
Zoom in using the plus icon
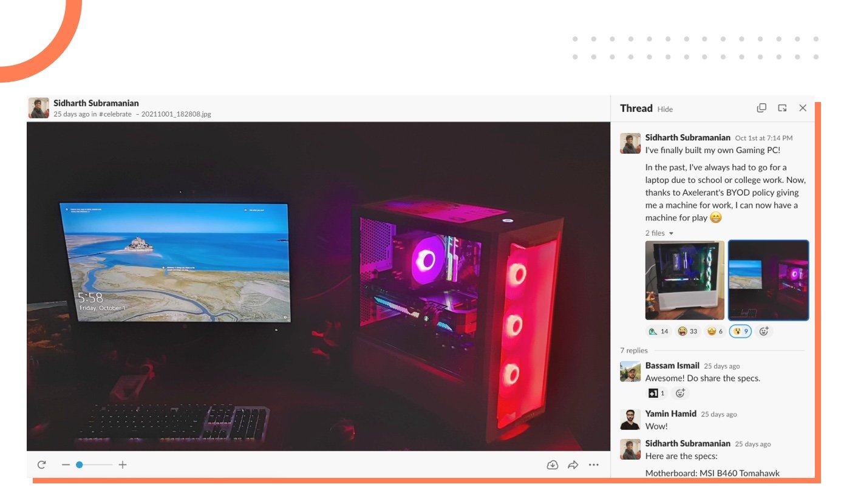click(123, 465)
